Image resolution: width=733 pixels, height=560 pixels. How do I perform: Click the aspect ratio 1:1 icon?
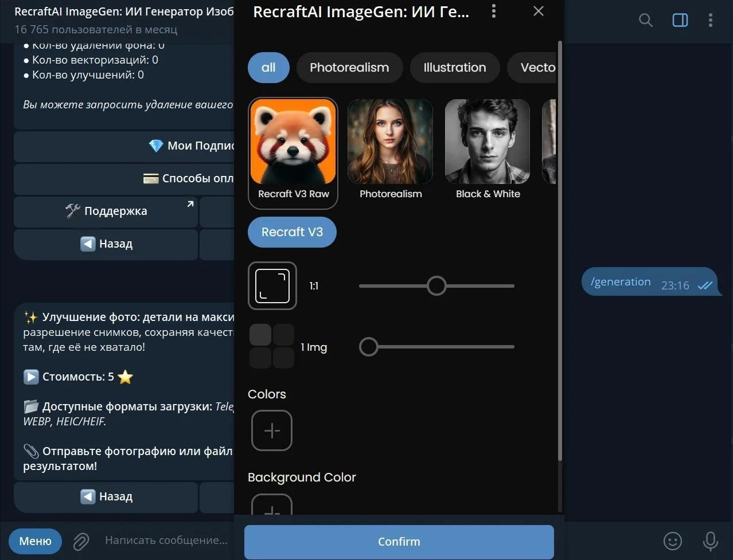coord(272,286)
